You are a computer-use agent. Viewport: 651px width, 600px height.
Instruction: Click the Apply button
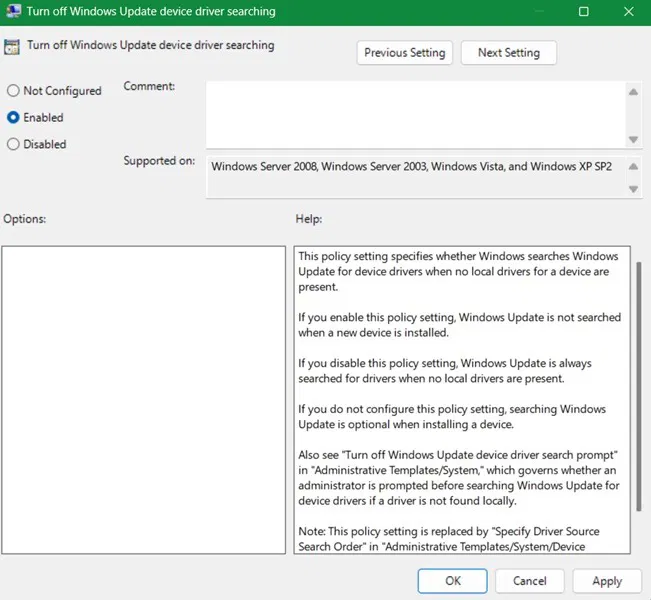click(607, 580)
